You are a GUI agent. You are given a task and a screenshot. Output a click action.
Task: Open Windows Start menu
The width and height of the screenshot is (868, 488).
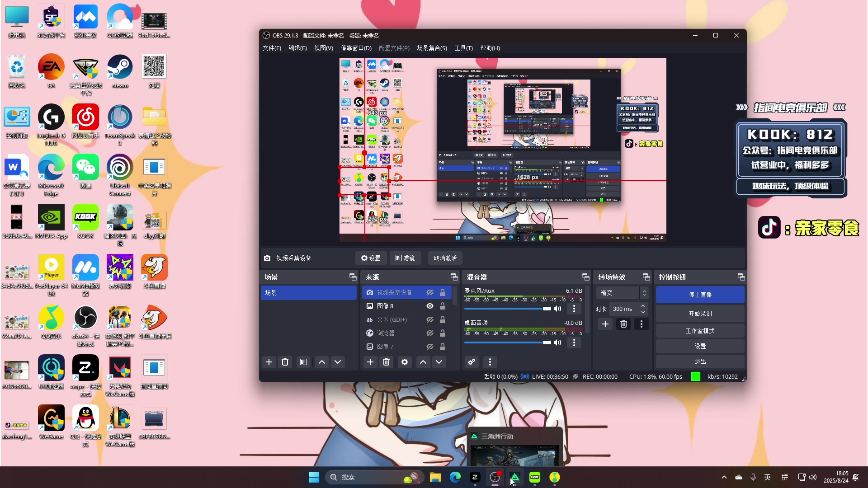314,477
